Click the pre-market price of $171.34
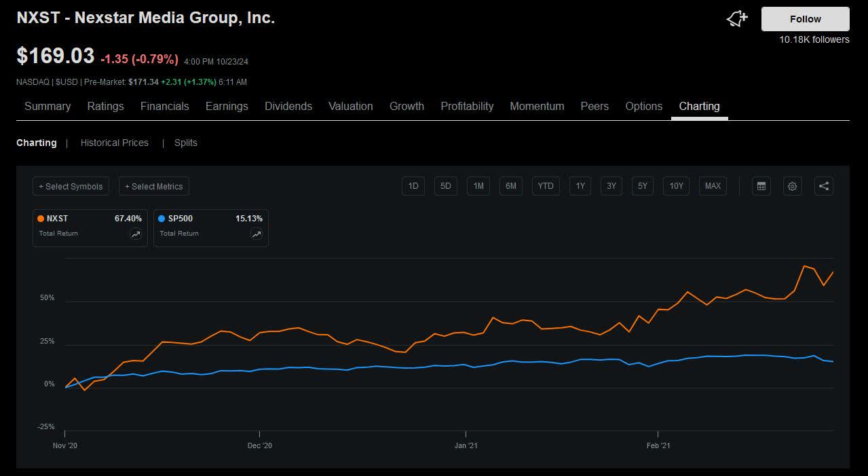The image size is (868, 476). tap(145, 81)
